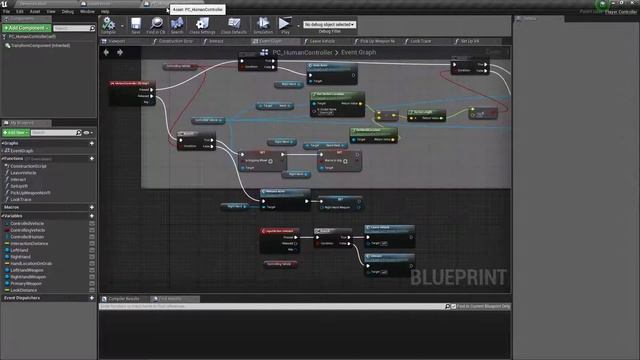Viewport: 640px width, 360px height.
Task: Toggle RightHand variable editable checkbox
Action: [92, 257]
